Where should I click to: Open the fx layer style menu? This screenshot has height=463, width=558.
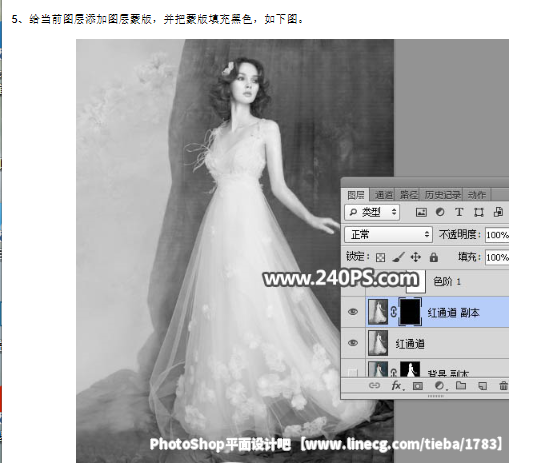click(x=397, y=386)
